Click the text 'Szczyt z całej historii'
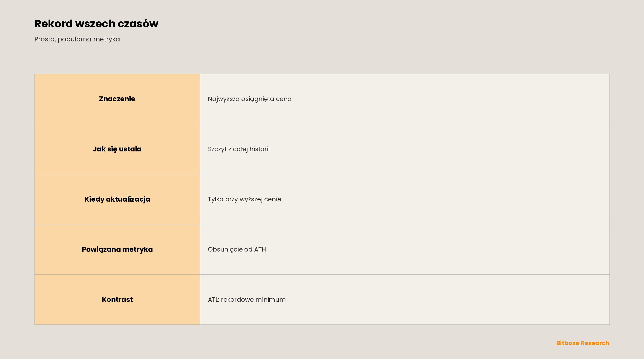 (x=239, y=149)
